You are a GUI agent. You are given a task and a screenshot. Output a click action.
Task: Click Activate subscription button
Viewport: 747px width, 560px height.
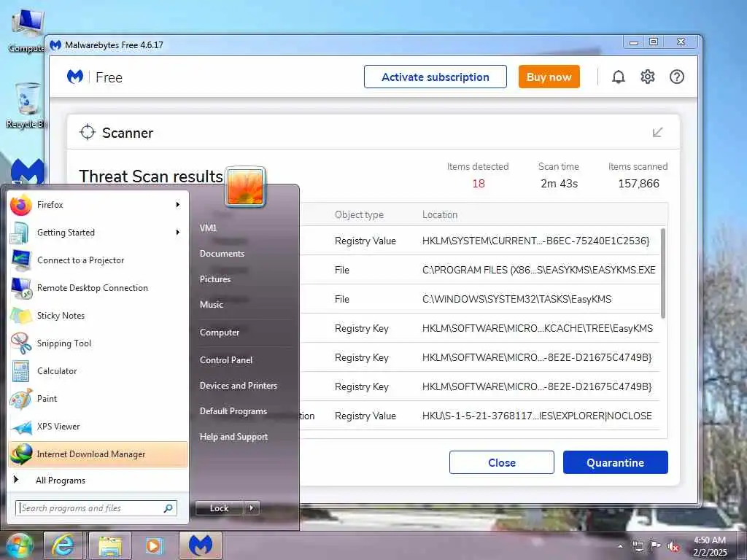click(436, 77)
